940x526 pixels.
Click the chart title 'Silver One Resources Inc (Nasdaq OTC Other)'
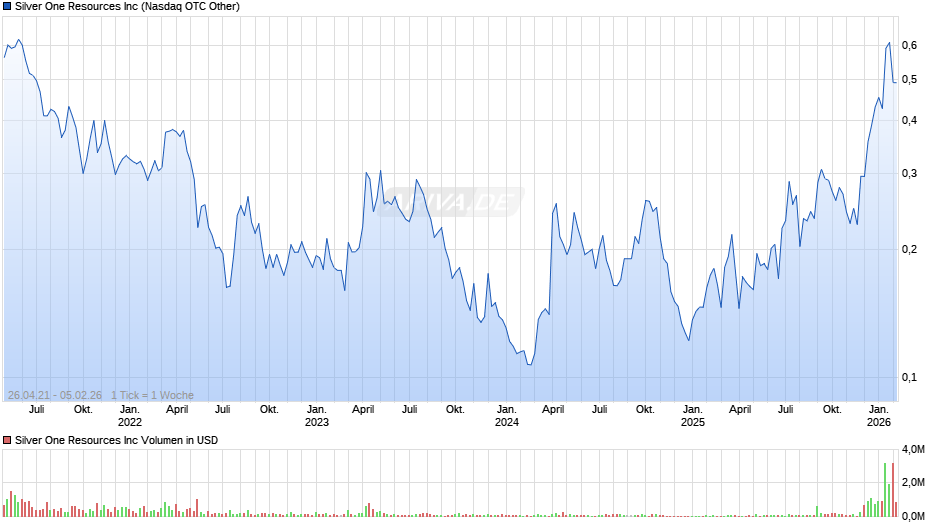coord(127,7)
